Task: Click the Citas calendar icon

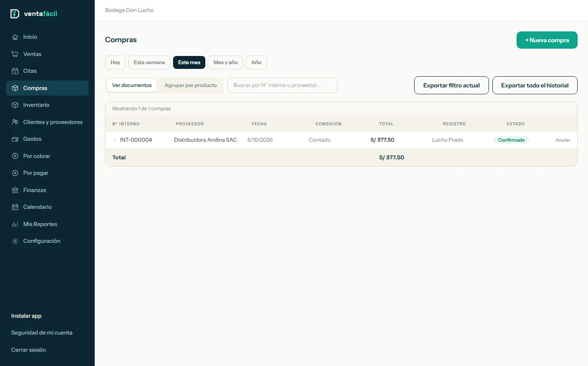Action: pos(15,71)
